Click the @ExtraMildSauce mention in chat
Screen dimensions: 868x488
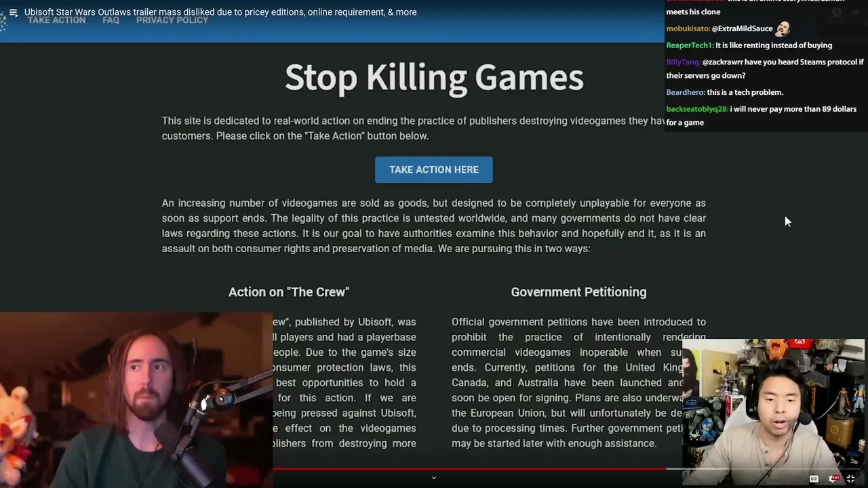pos(742,28)
